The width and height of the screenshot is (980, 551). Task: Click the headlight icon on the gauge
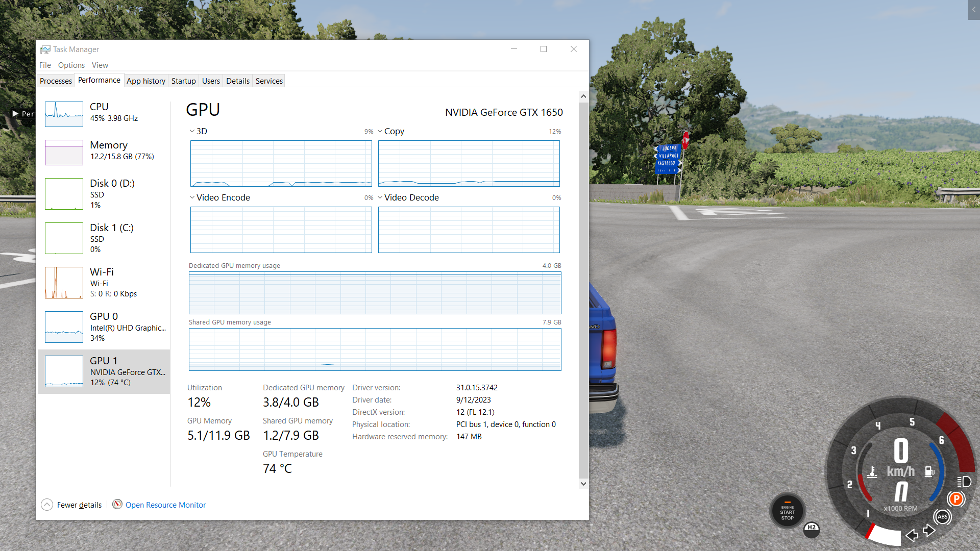(x=964, y=482)
